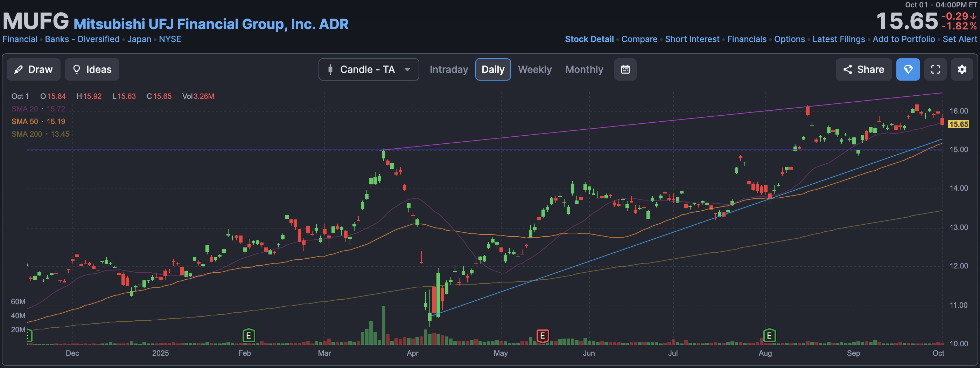The height and width of the screenshot is (368, 980).
Task: Open the Latest Filings link
Action: [839, 39]
